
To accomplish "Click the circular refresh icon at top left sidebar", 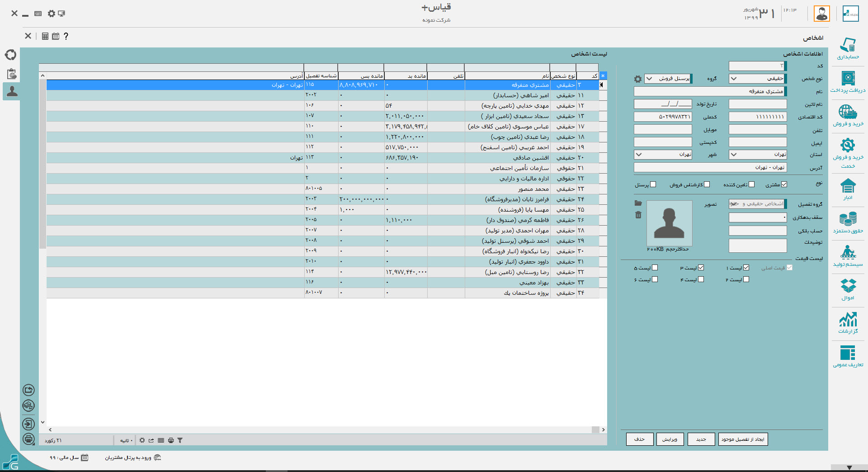I will [11, 55].
